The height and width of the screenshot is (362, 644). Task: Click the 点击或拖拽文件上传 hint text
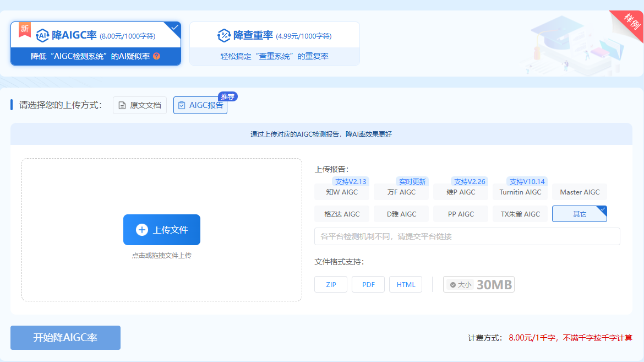point(161,256)
